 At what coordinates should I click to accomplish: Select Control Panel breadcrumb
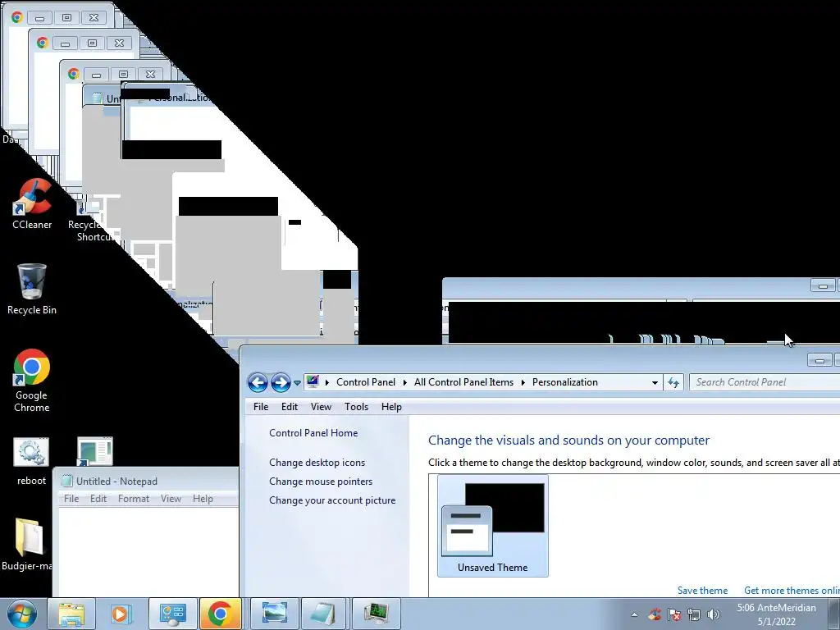pyautogui.click(x=366, y=382)
